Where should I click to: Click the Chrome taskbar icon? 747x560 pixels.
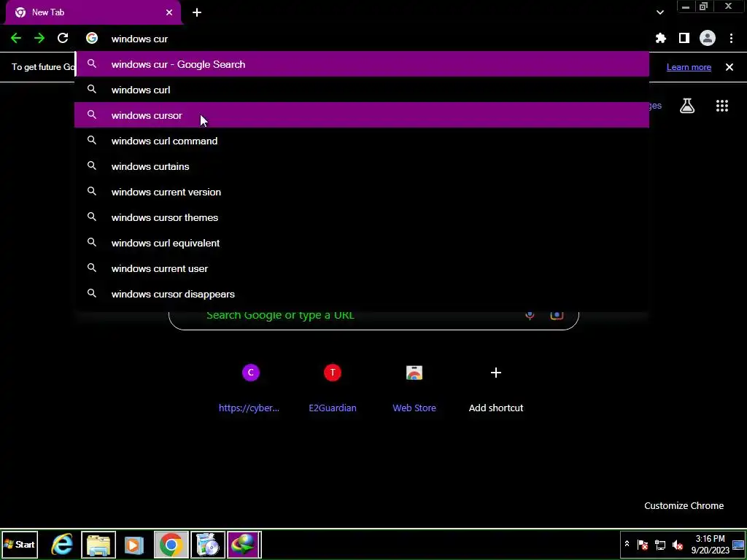coord(171,544)
